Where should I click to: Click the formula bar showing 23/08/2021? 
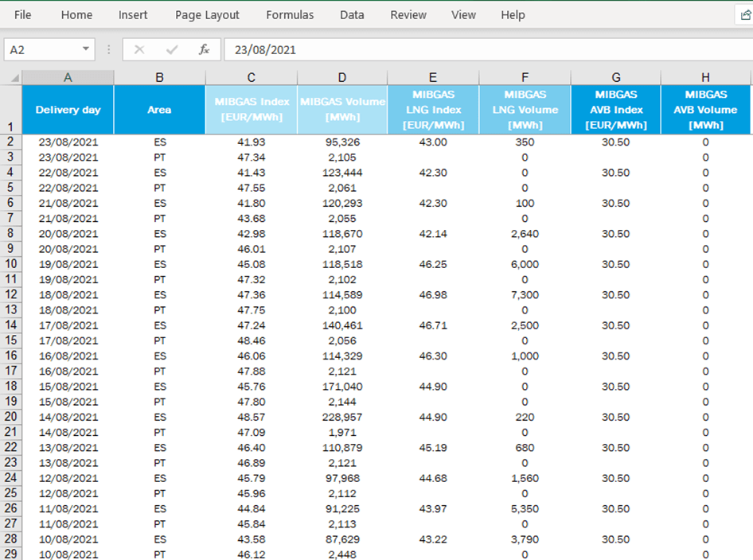(489, 49)
